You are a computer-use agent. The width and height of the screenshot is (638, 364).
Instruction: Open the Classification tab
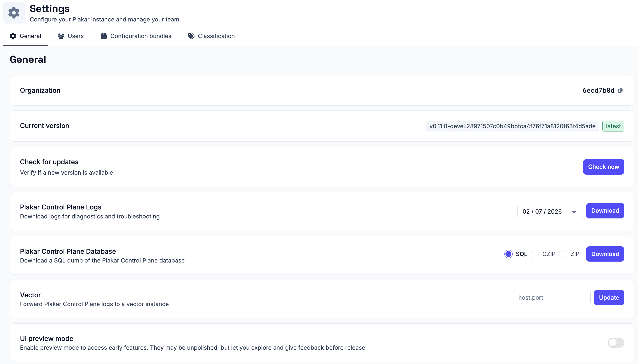[x=211, y=36]
